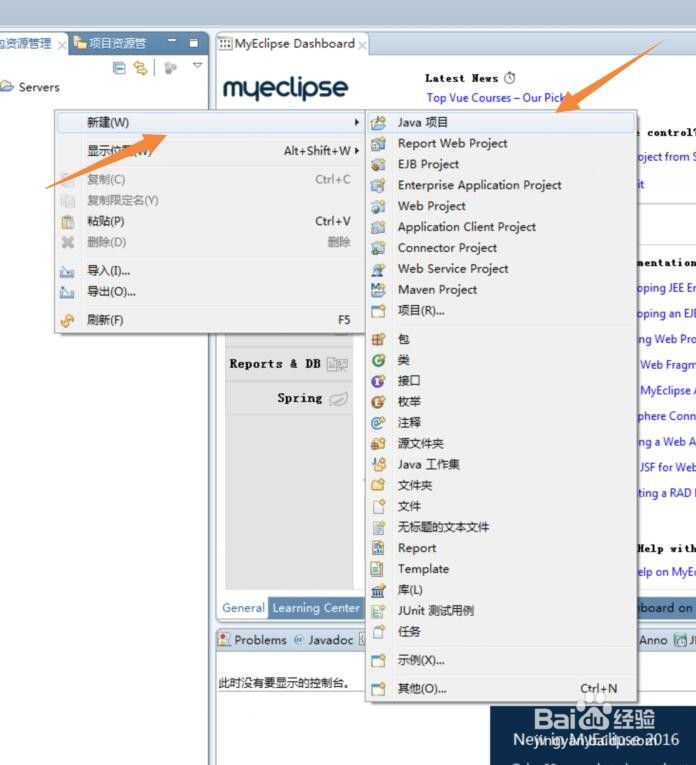
Task: Click the folder (文件夹) icon
Action: [x=378, y=485]
